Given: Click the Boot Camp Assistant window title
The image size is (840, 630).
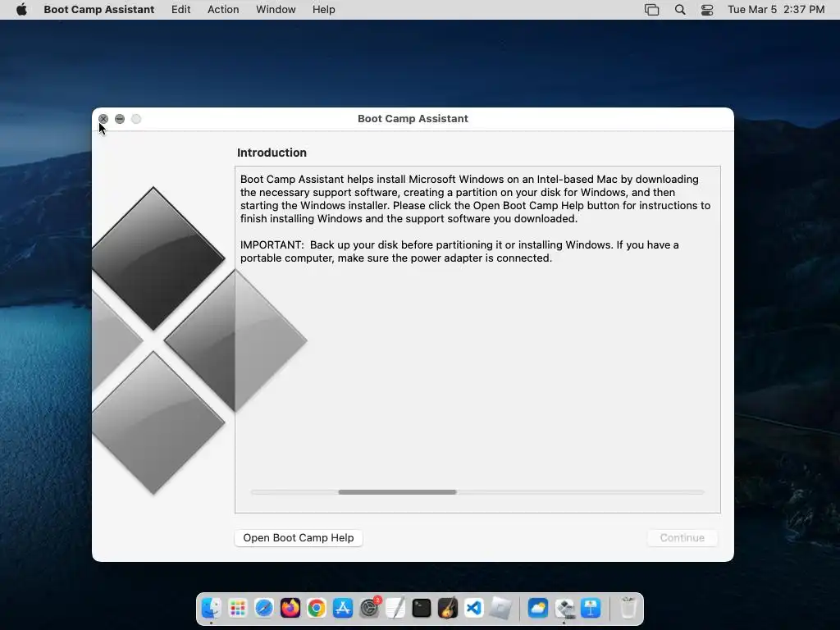Looking at the screenshot, I should pyautogui.click(x=413, y=118).
